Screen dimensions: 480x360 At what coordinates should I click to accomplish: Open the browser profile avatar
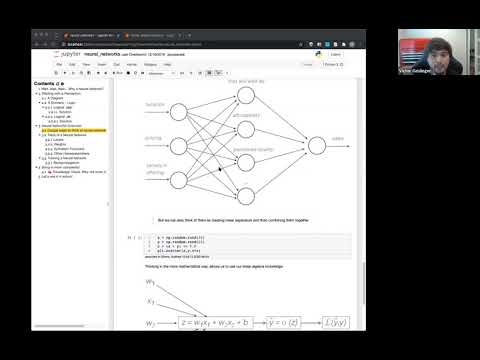point(352,44)
